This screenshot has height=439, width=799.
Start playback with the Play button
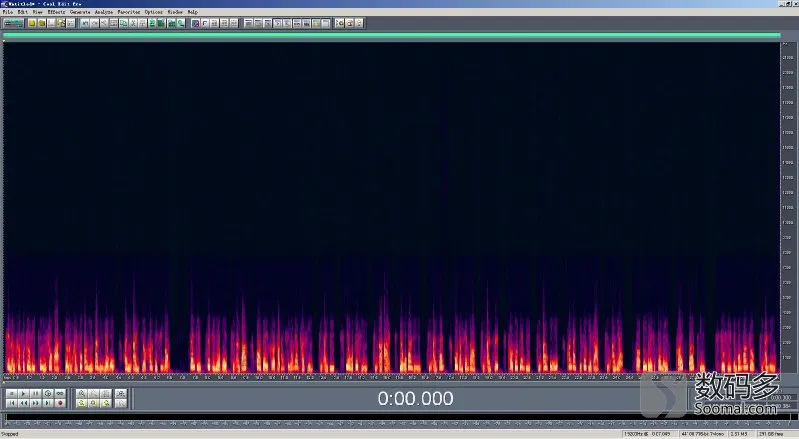(23, 394)
